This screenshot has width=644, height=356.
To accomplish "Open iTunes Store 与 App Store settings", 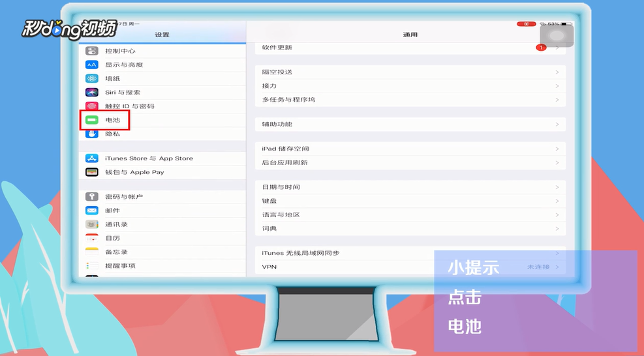I will click(x=162, y=158).
